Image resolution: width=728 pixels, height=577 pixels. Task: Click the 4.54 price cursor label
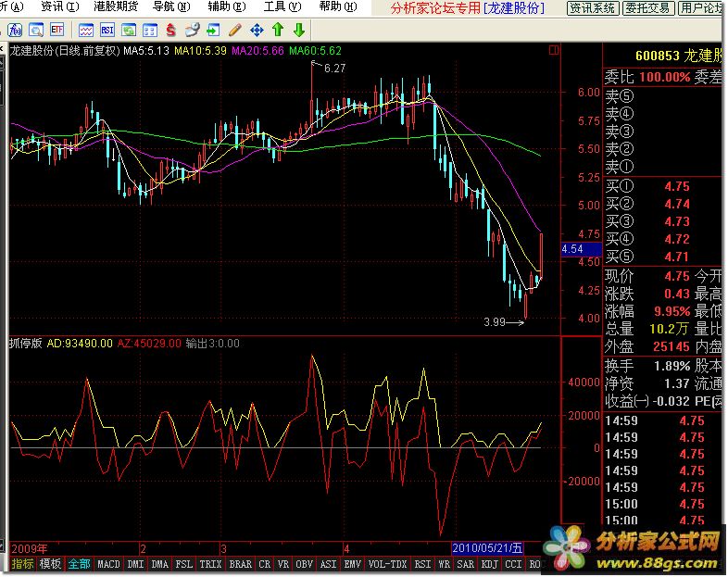pos(582,249)
